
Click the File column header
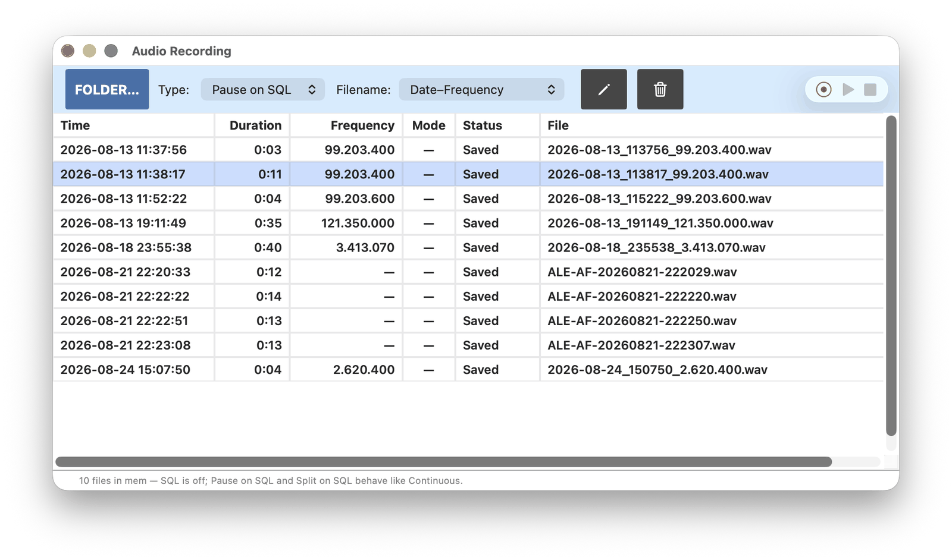[712, 125]
